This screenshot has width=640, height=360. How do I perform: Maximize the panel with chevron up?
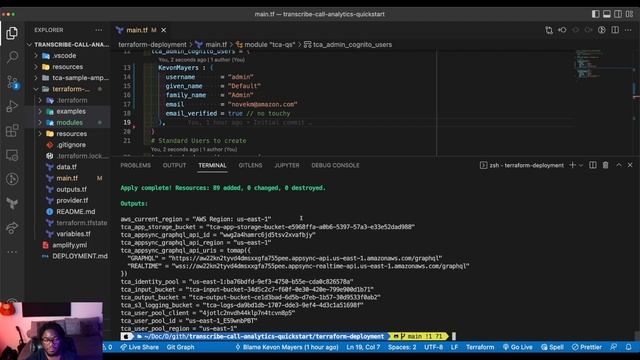point(619,165)
